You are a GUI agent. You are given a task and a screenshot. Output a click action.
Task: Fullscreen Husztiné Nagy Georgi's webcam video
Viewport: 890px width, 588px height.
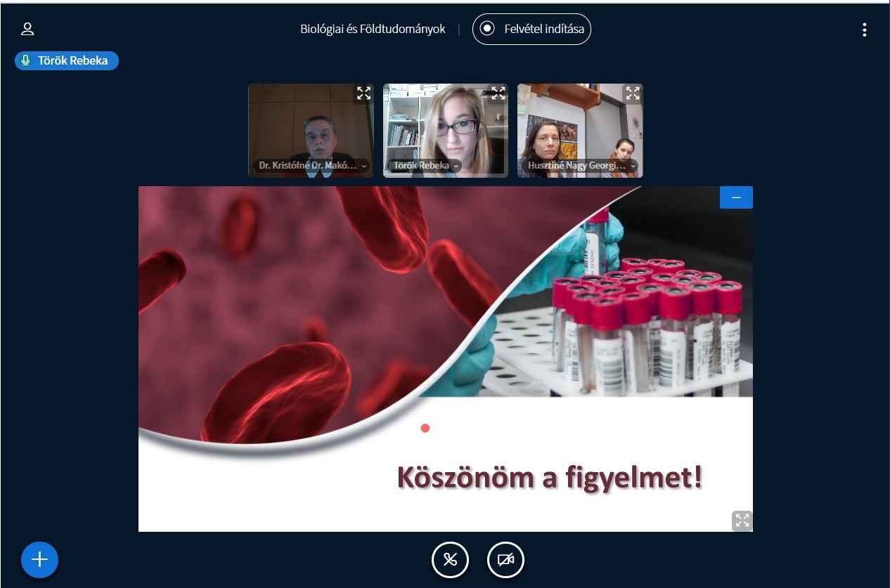(x=633, y=93)
